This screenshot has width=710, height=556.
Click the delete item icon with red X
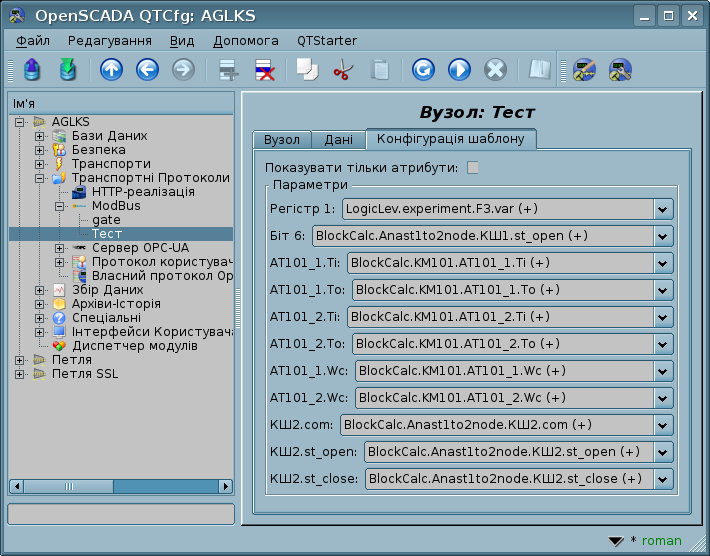pyautogui.click(x=265, y=70)
